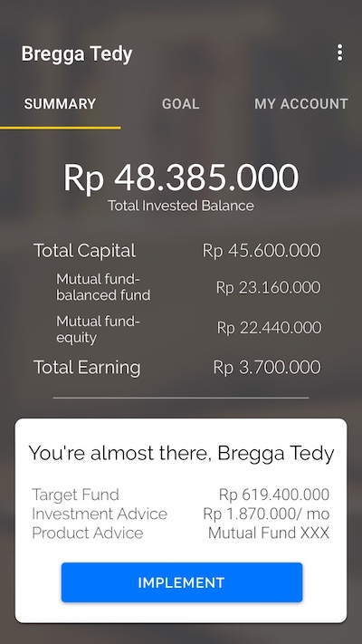Tap the Total Invested Balance label
Image resolution: width=362 pixels, height=644 pixels.
coord(181,206)
